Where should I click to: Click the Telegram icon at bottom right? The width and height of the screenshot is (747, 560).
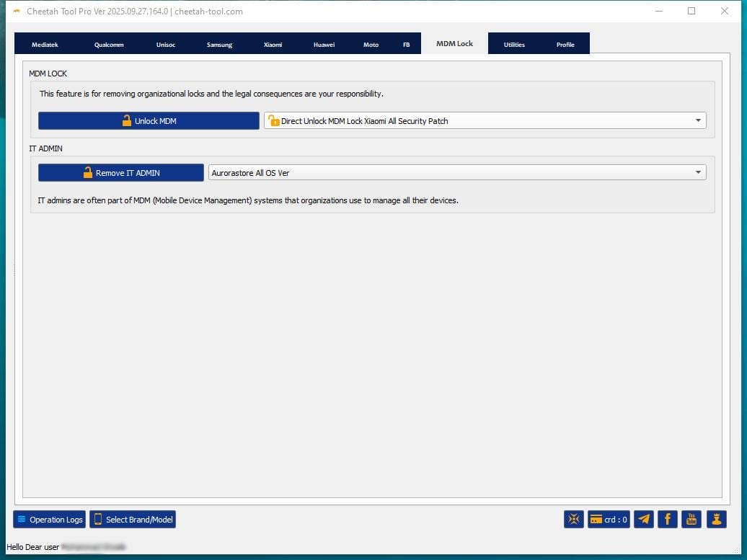click(643, 519)
